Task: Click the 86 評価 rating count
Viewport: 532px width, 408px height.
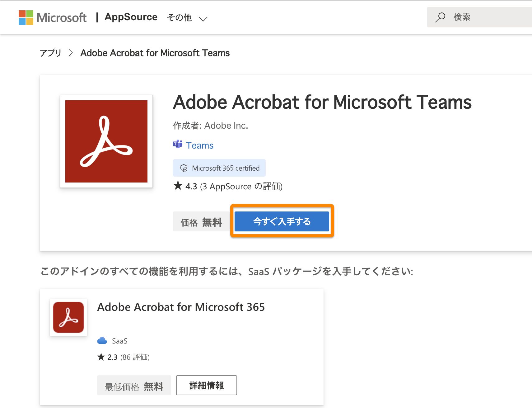Action: 135,357
